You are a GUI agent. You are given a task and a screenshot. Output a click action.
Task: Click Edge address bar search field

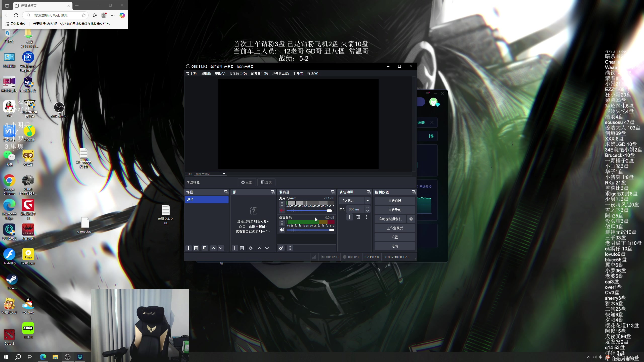[x=55, y=15]
